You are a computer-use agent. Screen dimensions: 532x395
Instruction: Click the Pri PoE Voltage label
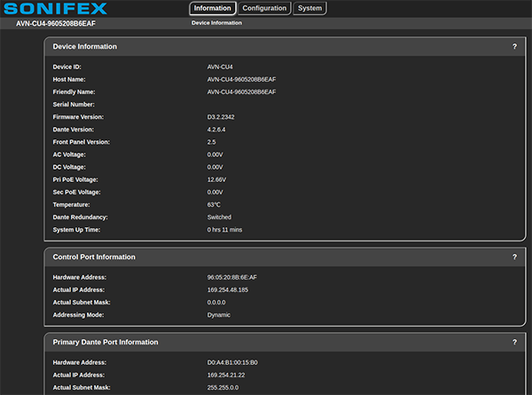(x=75, y=179)
